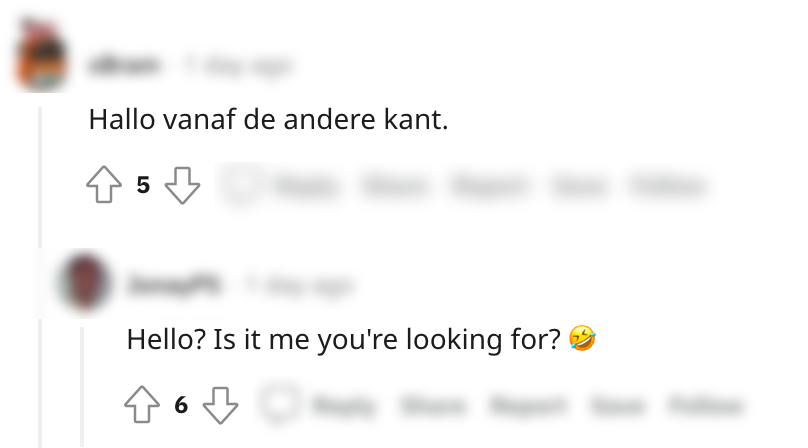808x448 pixels.
Task: Upvote the "Hallo vanaf de andere kant" comment
Action: pos(104,185)
